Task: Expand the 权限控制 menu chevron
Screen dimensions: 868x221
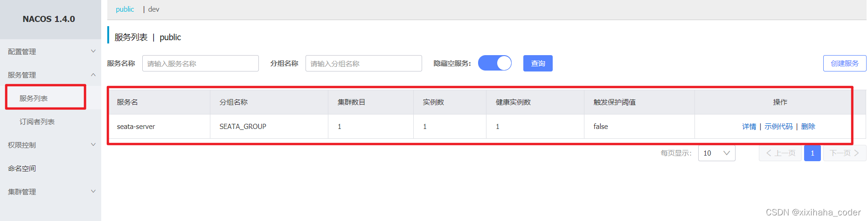Action: point(93,145)
